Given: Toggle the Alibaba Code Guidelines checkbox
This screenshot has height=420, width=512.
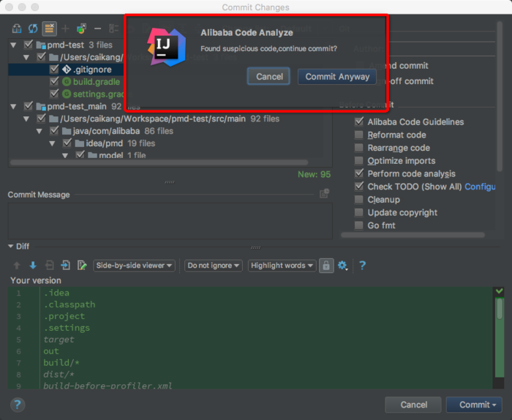Looking at the screenshot, I should [359, 121].
